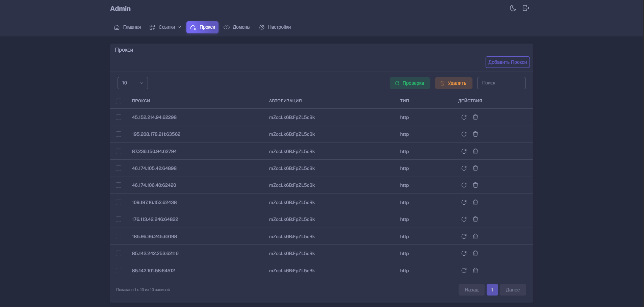Open Настройки in the navigation bar

(275, 27)
